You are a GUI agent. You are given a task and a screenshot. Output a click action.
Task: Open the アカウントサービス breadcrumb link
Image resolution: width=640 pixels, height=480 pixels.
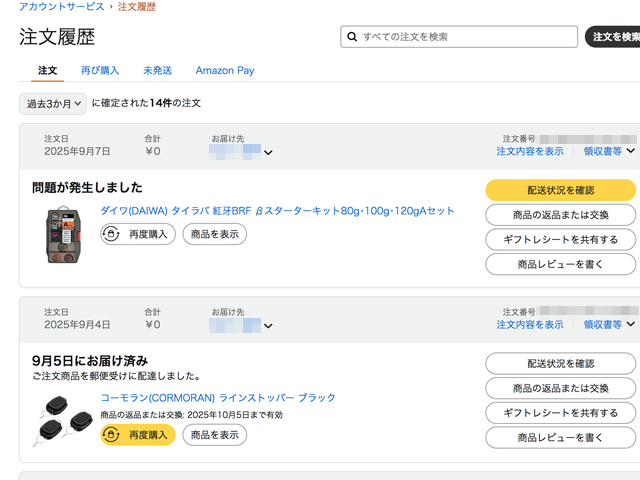[62, 7]
